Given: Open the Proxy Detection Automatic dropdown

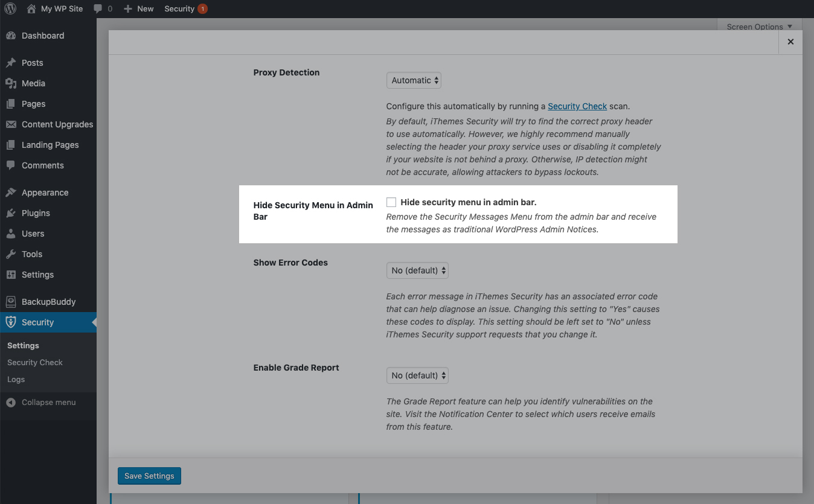Looking at the screenshot, I should pos(414,80).
